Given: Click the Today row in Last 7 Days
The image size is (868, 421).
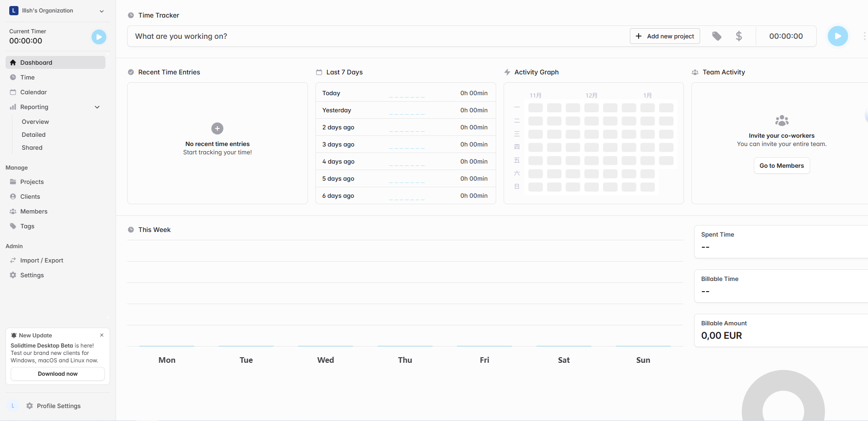Looking at the screenshot, I should pos(406,93).
